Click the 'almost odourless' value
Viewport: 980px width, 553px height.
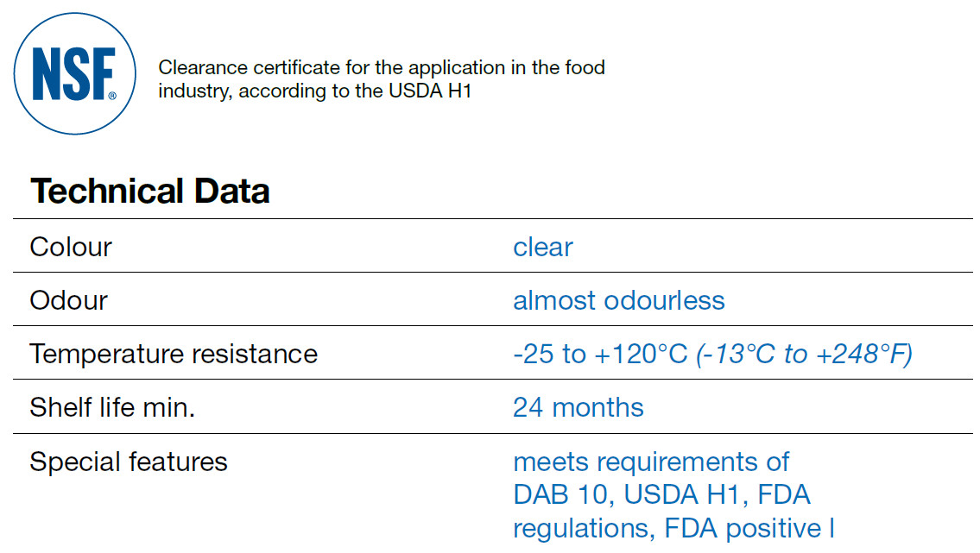(618, 301)
